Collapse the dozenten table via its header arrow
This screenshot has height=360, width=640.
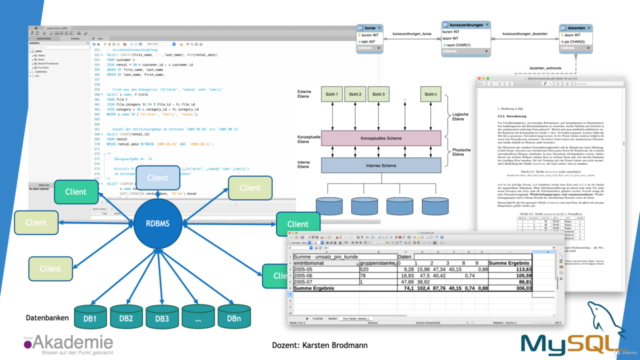[x=589, y=28]
